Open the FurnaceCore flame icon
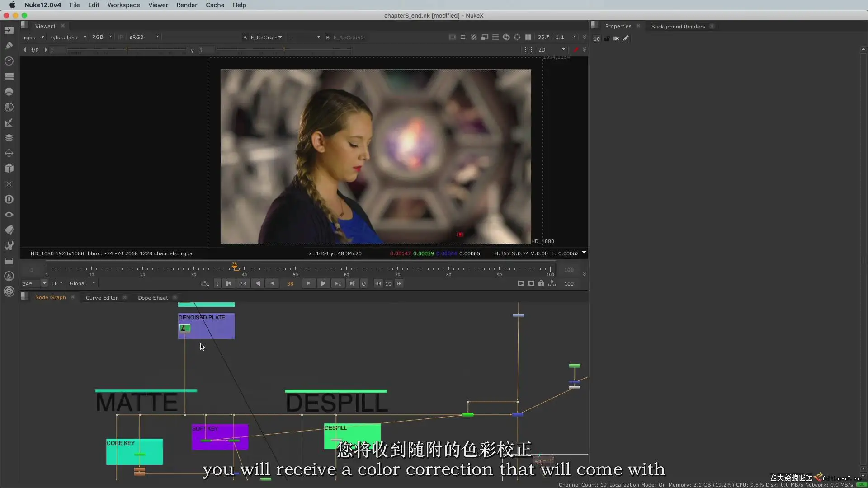 pyautogui.click(x=9, y=276)
